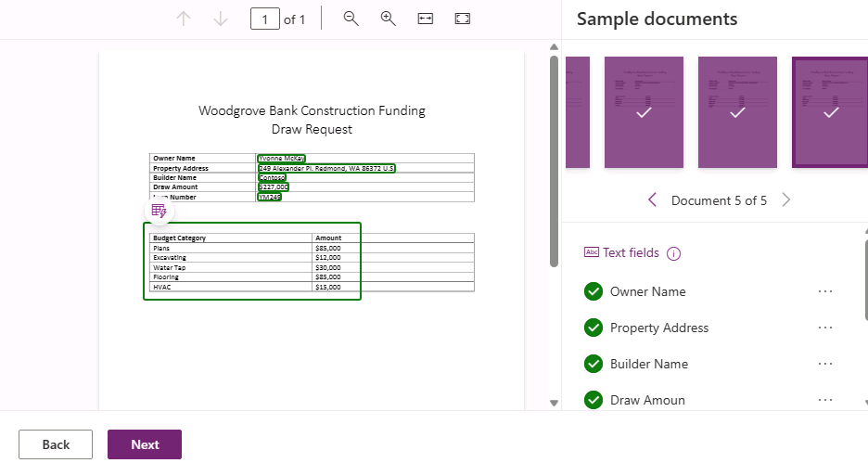Go to the previous sample document
The width and height of the screenshot is (868, 463).
tap(652, 200)
